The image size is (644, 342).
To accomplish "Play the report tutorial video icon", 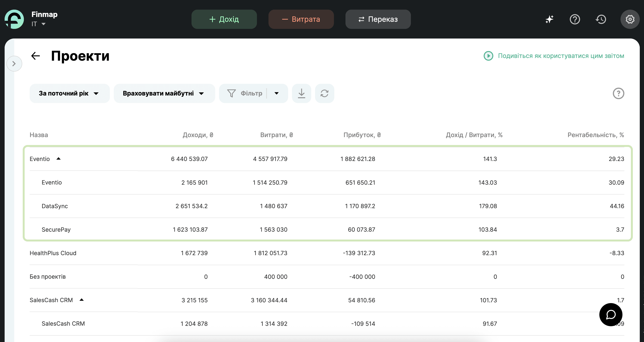I will [488, 56].
